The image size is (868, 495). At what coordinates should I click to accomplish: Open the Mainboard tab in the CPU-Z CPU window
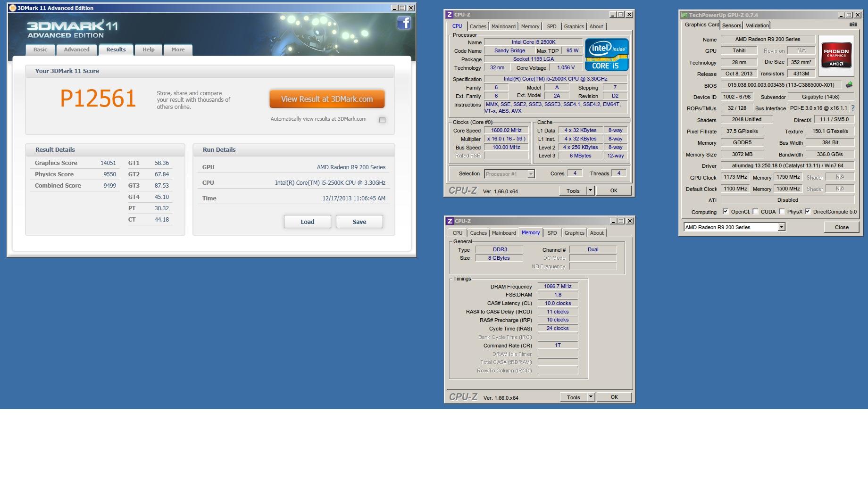[x=503, y=26]
